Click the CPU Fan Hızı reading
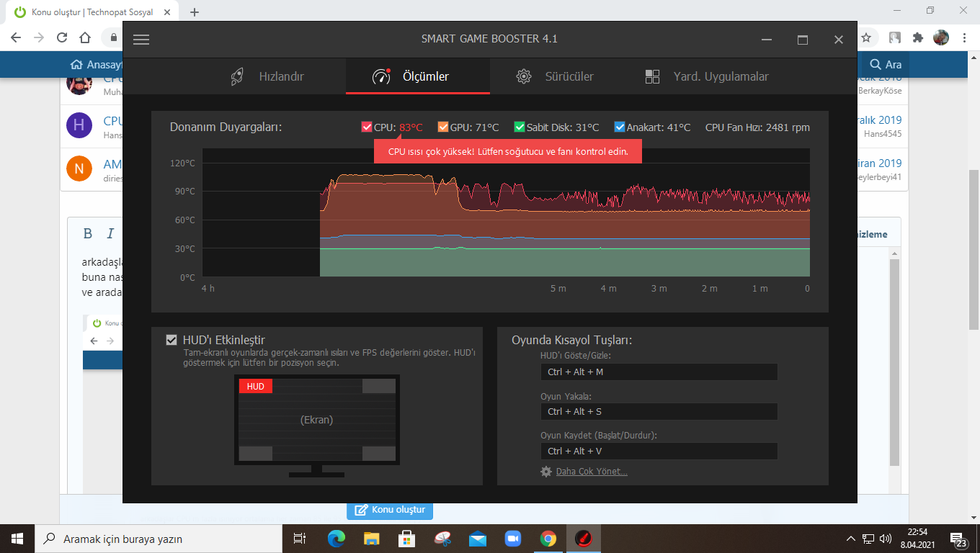The width and height of the screenshot is (980, 553). point(757,127)
